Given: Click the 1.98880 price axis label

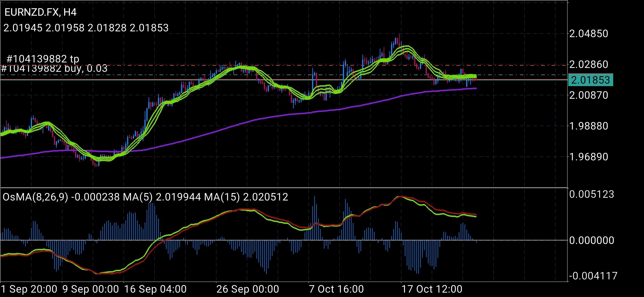Looking at the screenshot, I should 589,126.
